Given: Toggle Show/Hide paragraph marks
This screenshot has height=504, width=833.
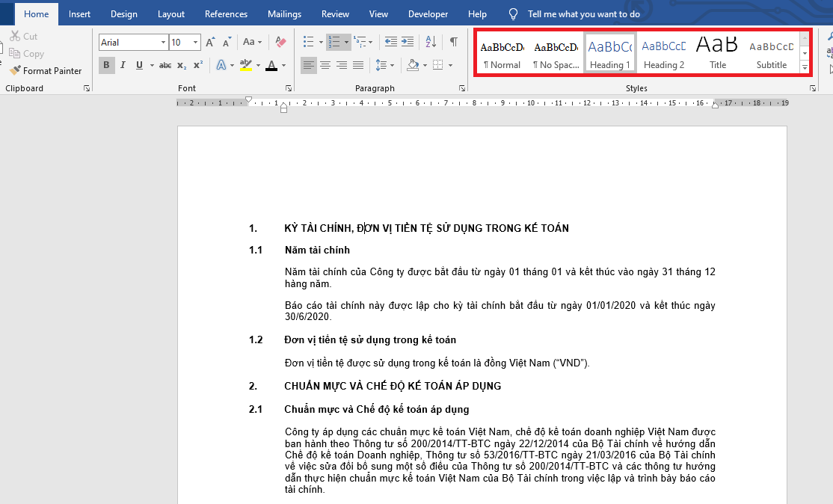Looking at the screenshot, I should tap(454, 41).
